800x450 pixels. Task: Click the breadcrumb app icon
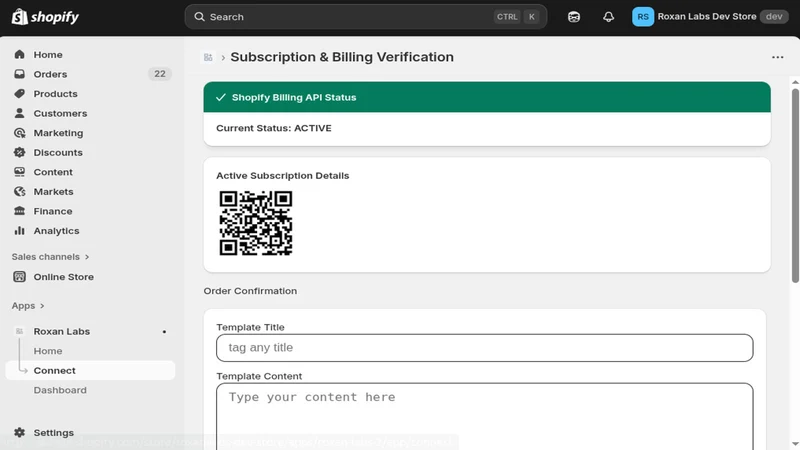208,57
